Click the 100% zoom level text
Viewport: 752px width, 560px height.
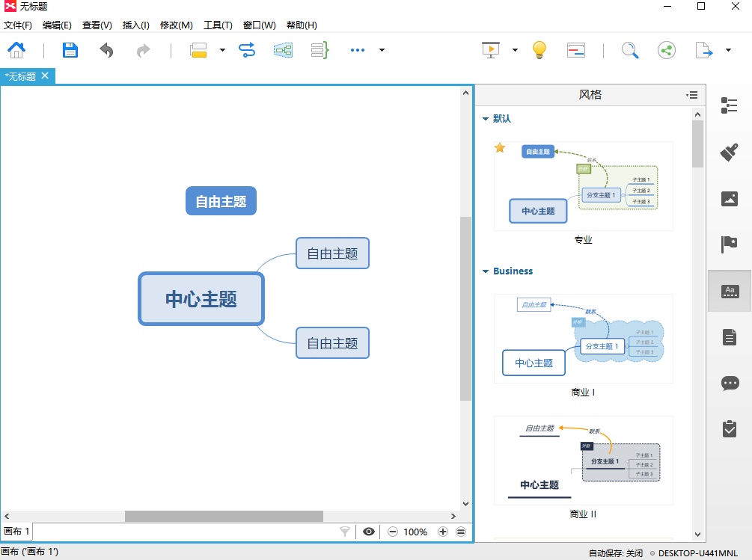click(x=415, y=532)
